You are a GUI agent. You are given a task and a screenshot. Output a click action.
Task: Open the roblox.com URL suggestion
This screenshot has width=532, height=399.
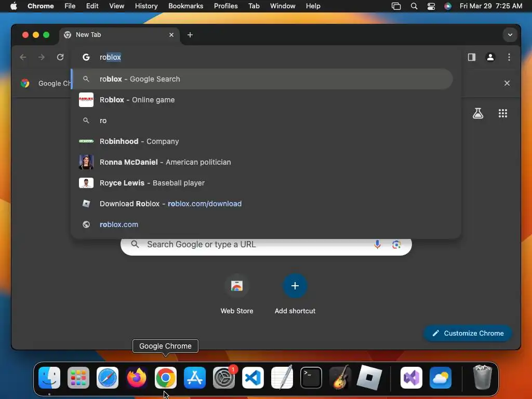pos(262,224)
